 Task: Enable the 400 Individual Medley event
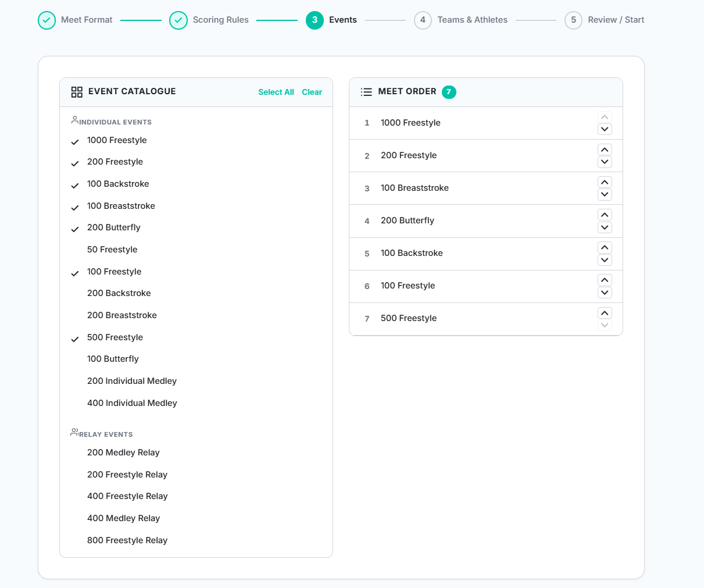point(132,403)
